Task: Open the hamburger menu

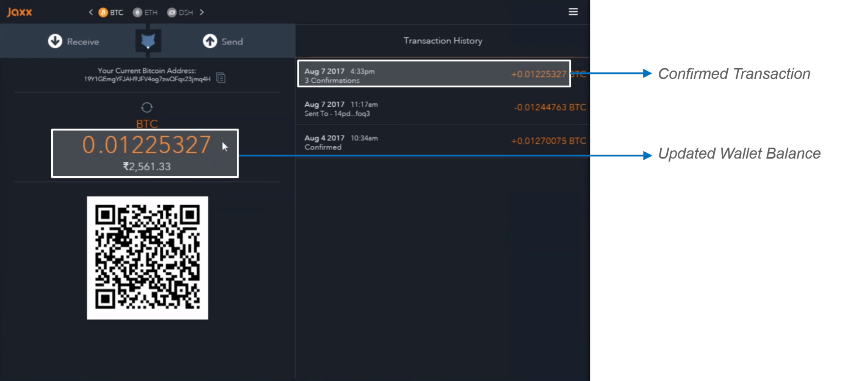Action: tap(573, 12)
